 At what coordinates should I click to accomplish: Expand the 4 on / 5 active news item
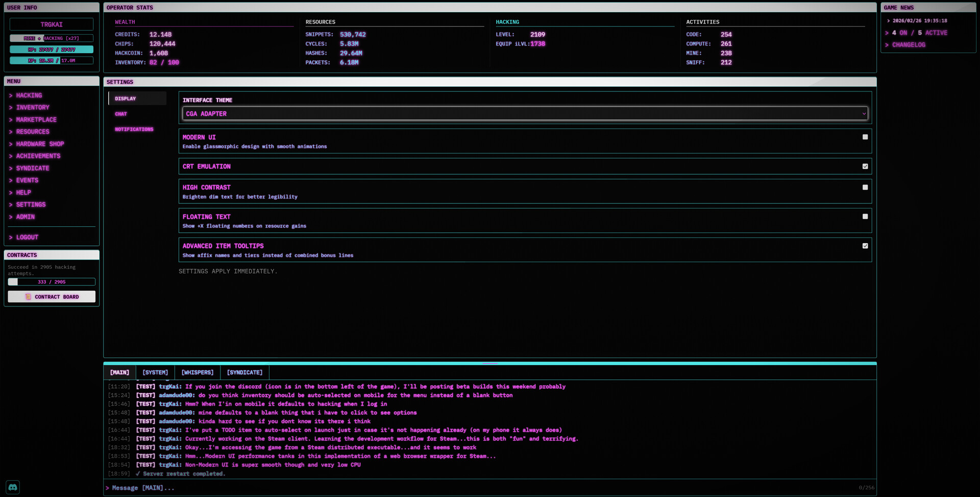[919, 33]
